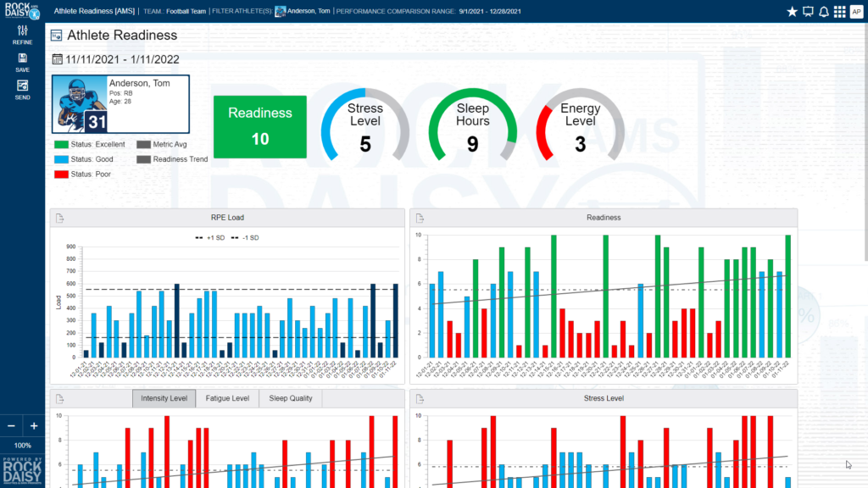This screenshot has width=868, height=488.
Task: Click the Athlete Readiness [AMS] header title
Action: click(x=94, y=11)
